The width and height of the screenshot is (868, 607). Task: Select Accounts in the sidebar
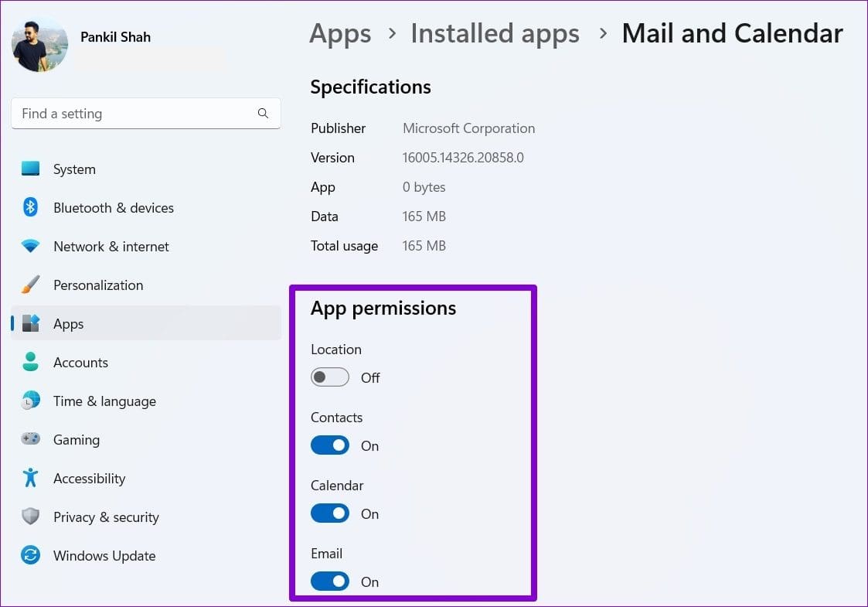point(145,362)
